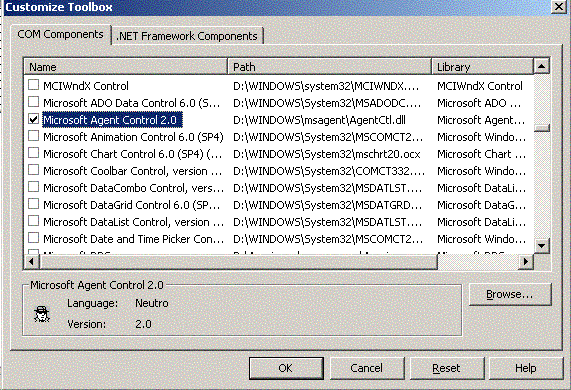
Task: Click path D:\WINDOWS\msagent\AgentCtl.dll
Action: coord(319,120)
